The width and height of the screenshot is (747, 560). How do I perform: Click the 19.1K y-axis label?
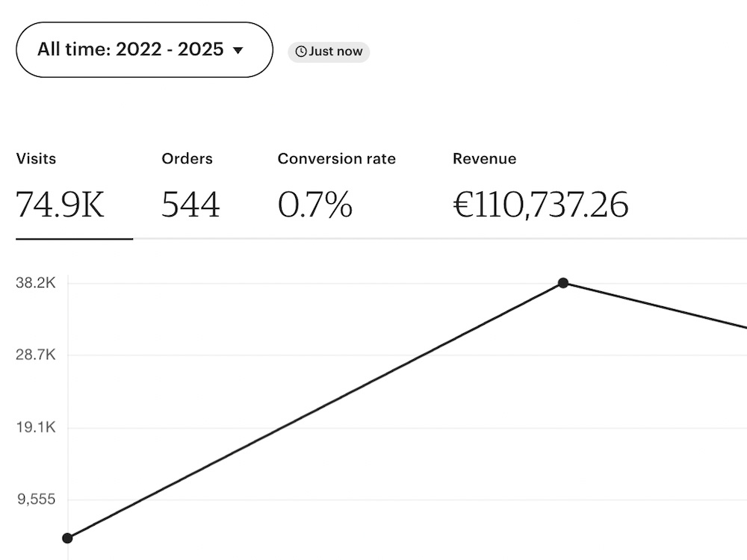36,427
